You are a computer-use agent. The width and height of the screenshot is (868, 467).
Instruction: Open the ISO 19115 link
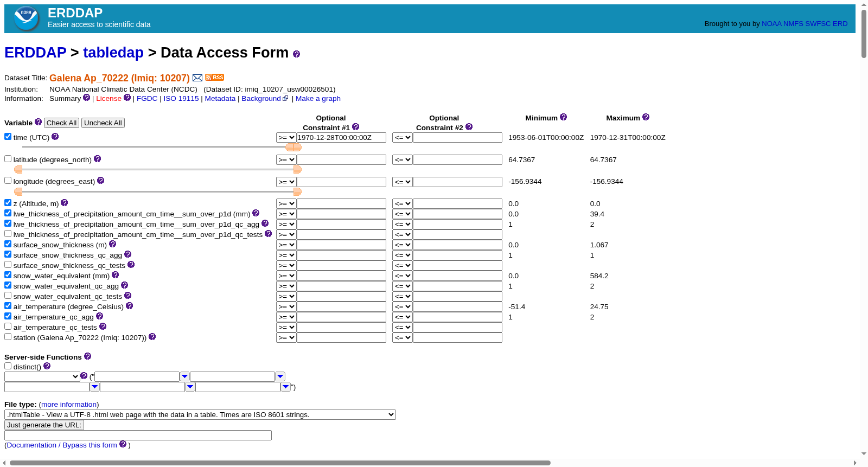(x=181, y=99)
